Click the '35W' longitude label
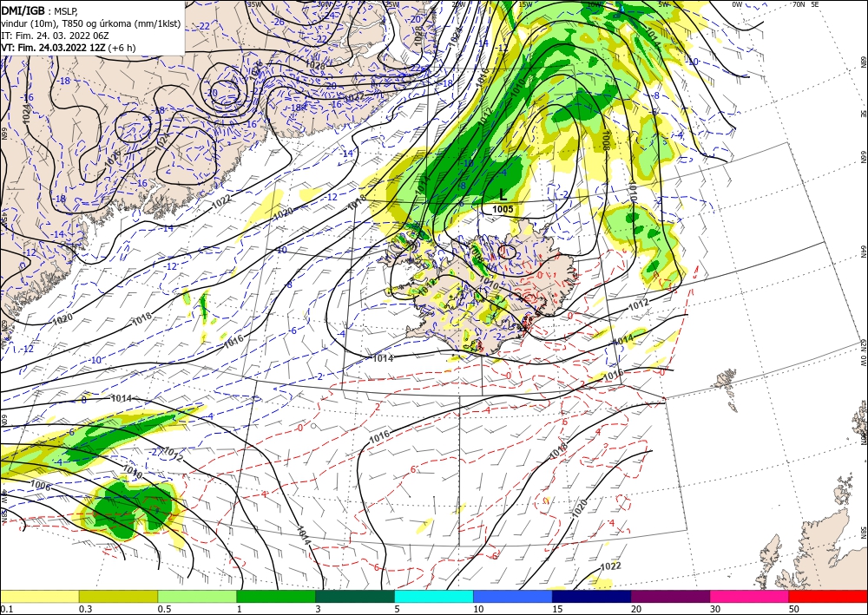 pos(253,3)
